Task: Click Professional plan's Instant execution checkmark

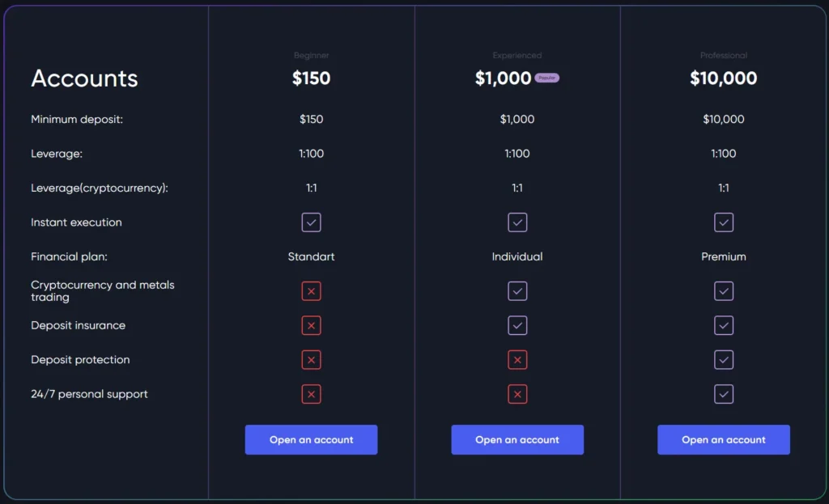Action: point(724,222)
